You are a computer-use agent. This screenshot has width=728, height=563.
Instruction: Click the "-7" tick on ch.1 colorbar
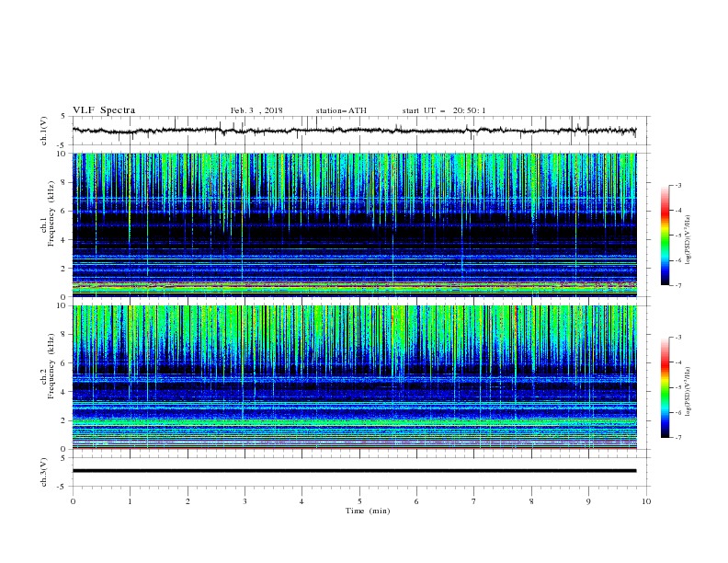click(678, 285)
